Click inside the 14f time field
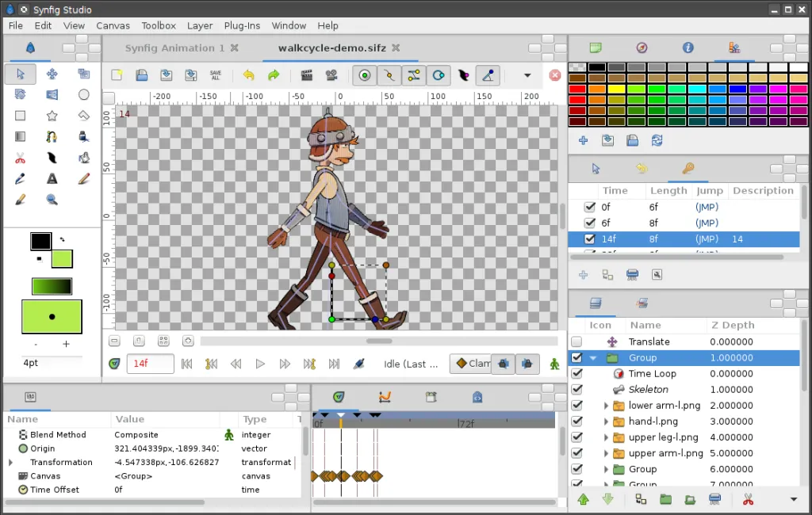The image size is (812, 515). 150,364
